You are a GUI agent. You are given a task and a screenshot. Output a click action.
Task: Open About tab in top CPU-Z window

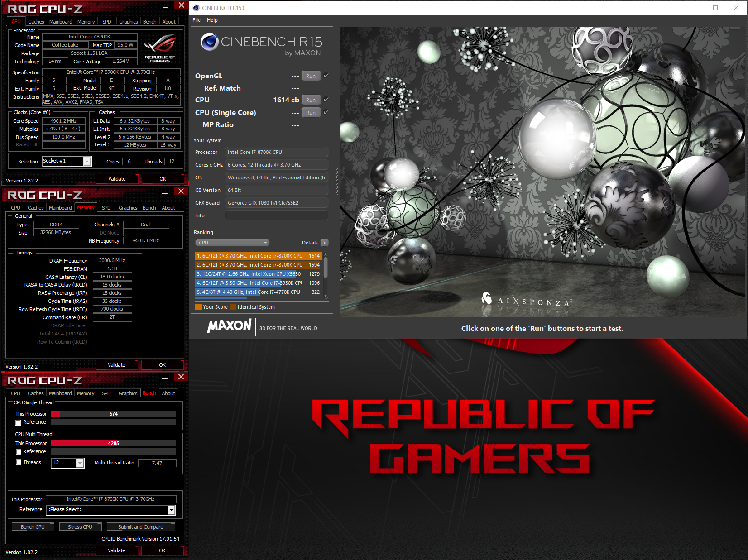(169, 22)
